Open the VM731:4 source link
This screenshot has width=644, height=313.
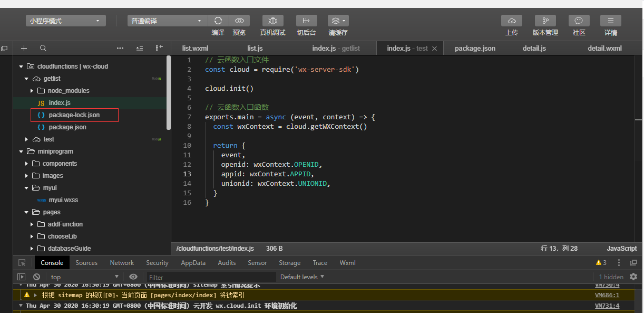tap(607, 306)
